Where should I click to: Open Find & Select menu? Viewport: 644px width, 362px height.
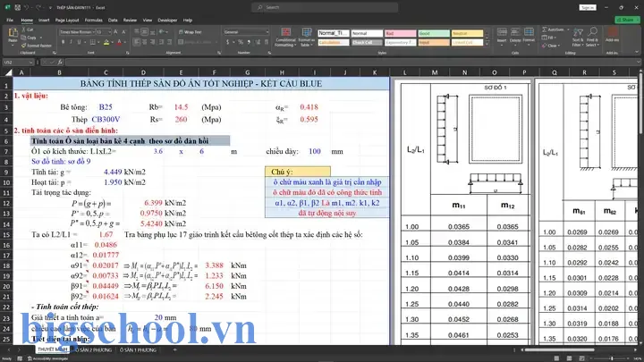point(592,37)
